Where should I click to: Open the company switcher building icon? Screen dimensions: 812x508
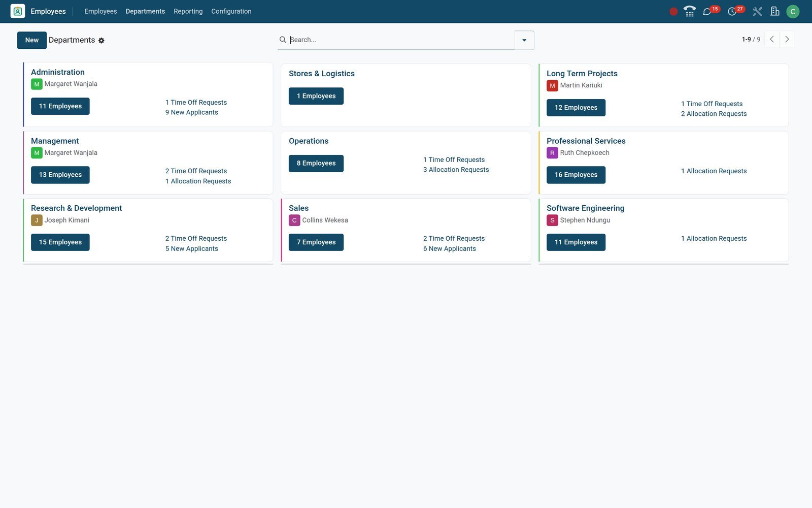(x=775, y=11)
